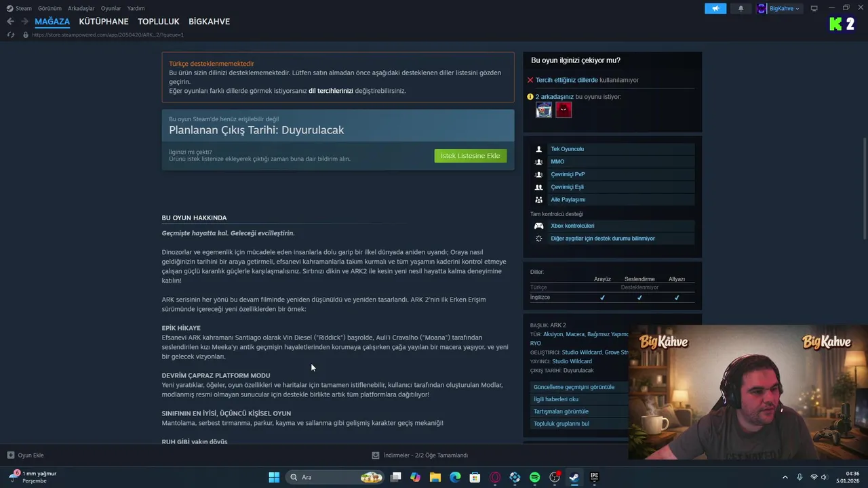Open the red friend avatar thumbnail
Image resolution: width=868 pixels, height=488 pixels.
point(564,110)
